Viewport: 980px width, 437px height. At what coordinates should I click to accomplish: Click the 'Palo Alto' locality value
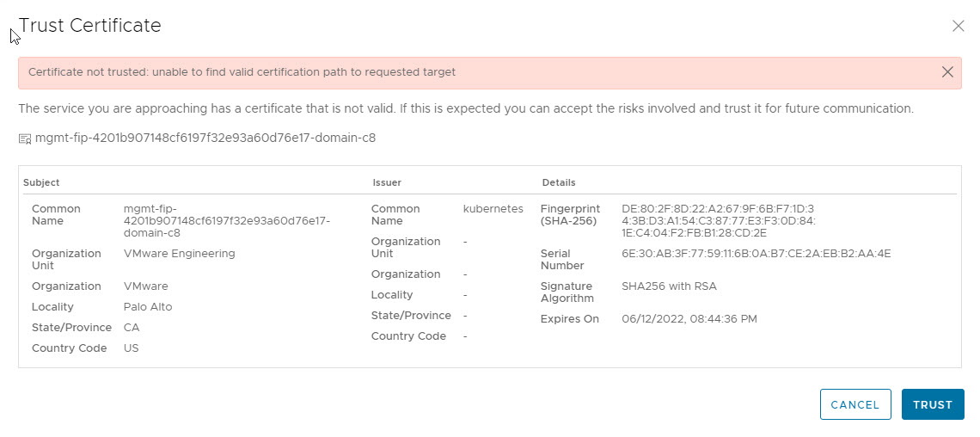[x=148, y=307]
